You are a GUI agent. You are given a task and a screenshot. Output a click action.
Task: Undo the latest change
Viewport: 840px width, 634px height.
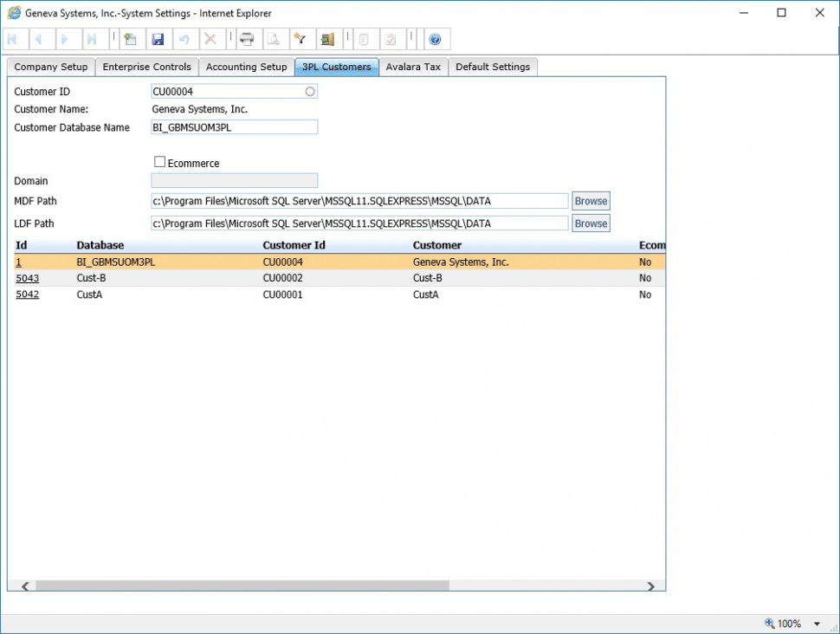pos(185,38)
